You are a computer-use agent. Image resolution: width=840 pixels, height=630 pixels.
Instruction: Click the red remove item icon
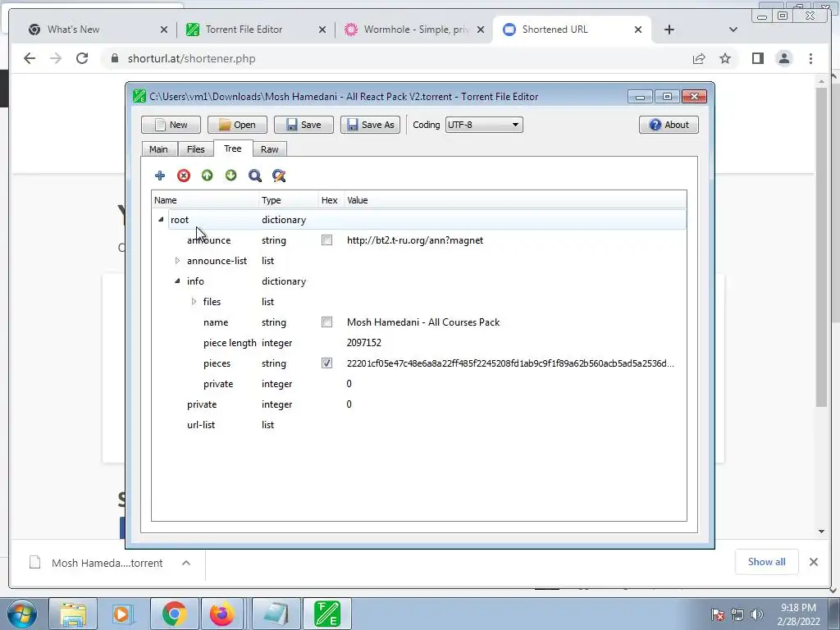tap(184, 176)
